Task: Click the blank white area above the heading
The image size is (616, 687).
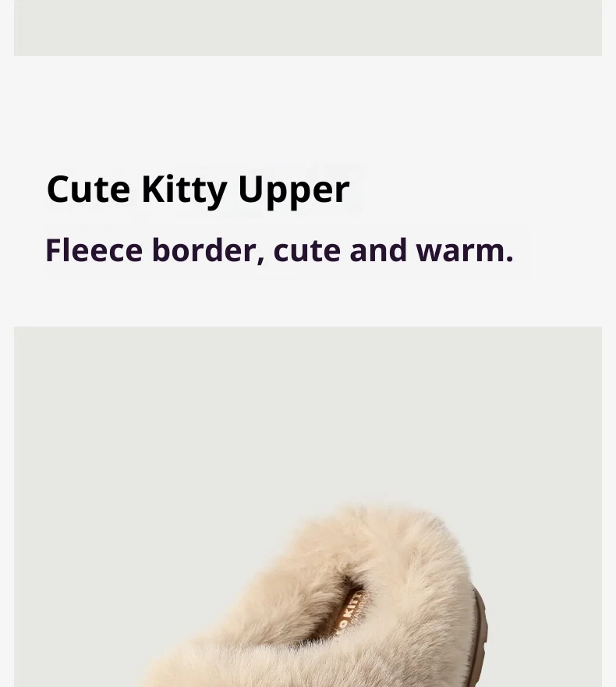Action: 308,109
